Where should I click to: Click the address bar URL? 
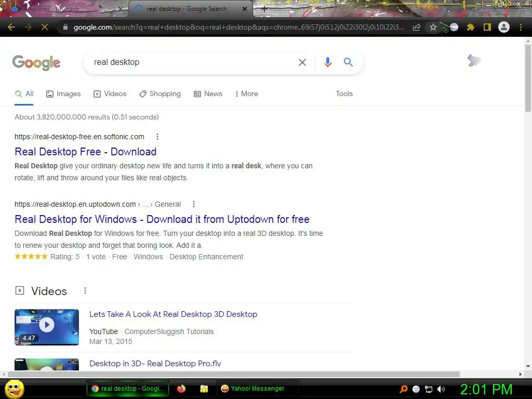(x=239, y=27)
